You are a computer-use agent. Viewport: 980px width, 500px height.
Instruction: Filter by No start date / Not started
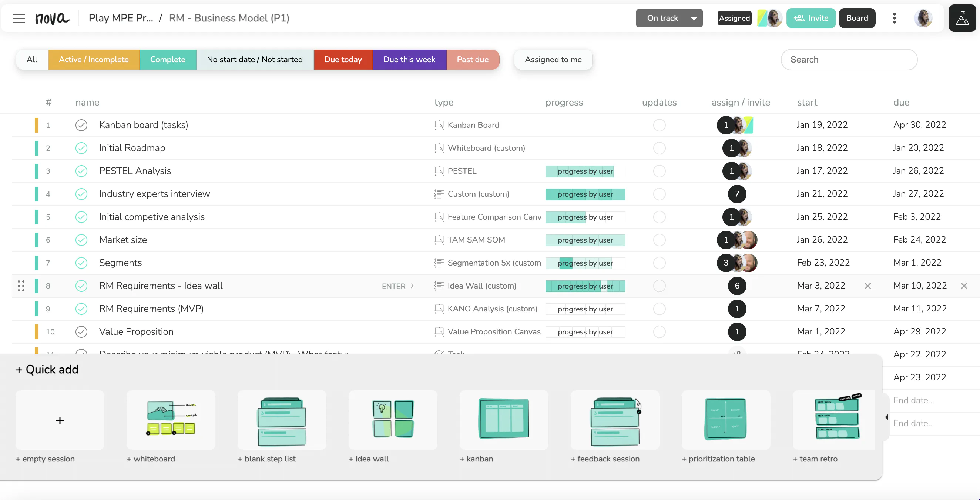pos(255,59)
